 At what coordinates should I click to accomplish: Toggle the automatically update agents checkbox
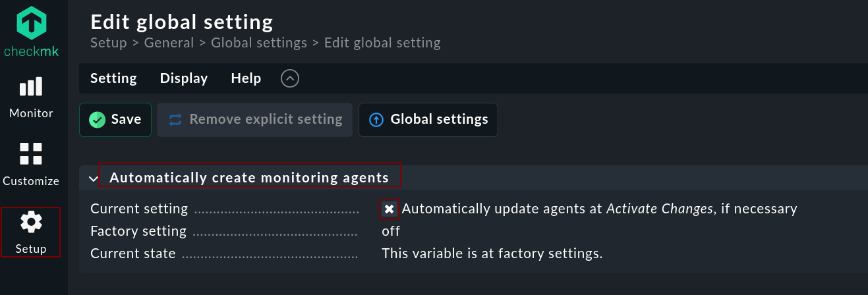pyautogui.click(x=390, y=209)
